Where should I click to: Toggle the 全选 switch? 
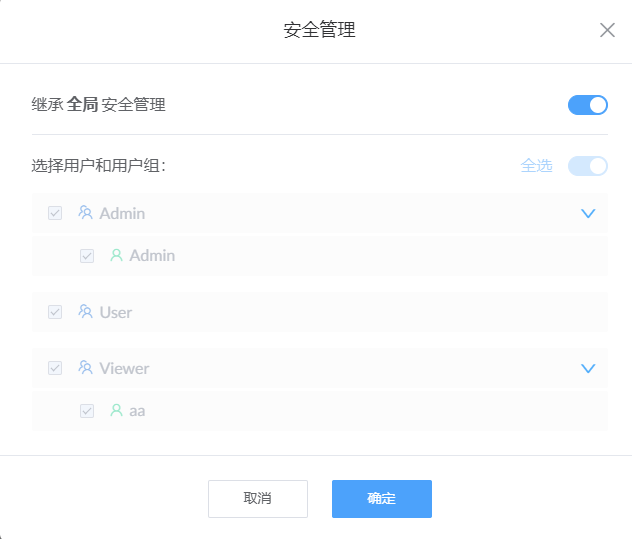(587, 166)
